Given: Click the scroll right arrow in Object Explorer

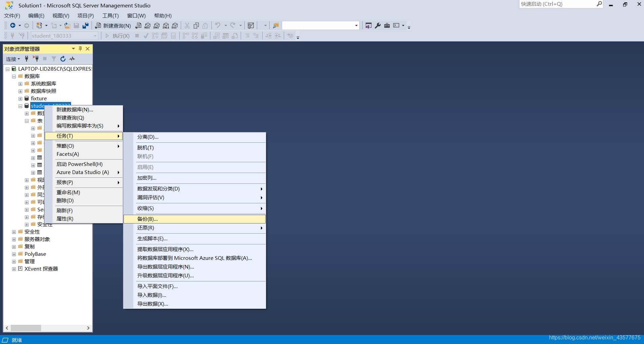Looking at the screenshot, I should click(x=88, y=328).
